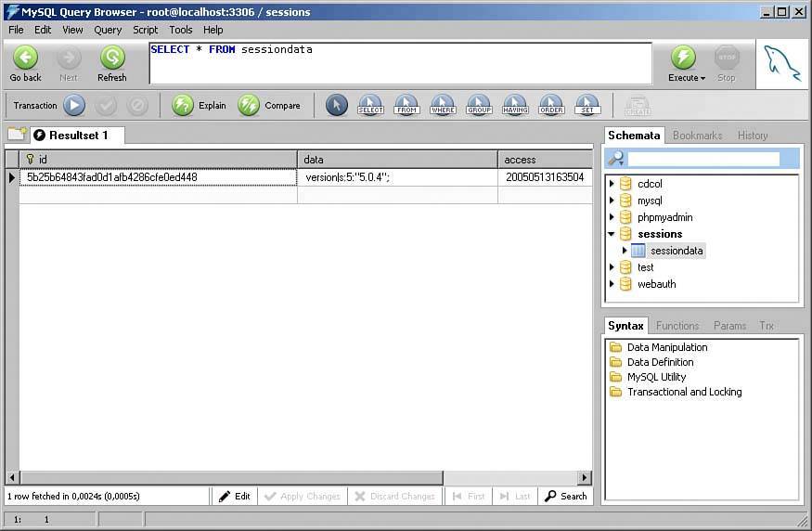Collapse the sessions schema

pyautogui.click(x=612, y=234)
